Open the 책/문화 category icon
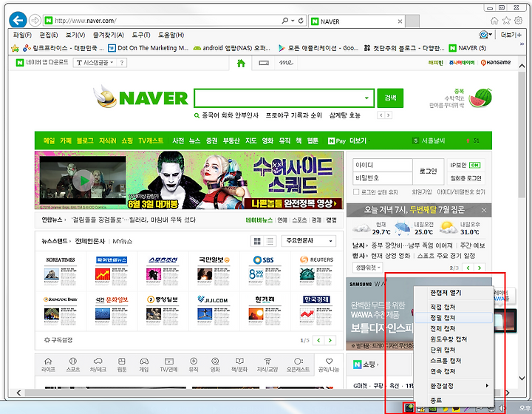Image resolution: width=532 pixels, height=414 pixels. click(239, 364)
